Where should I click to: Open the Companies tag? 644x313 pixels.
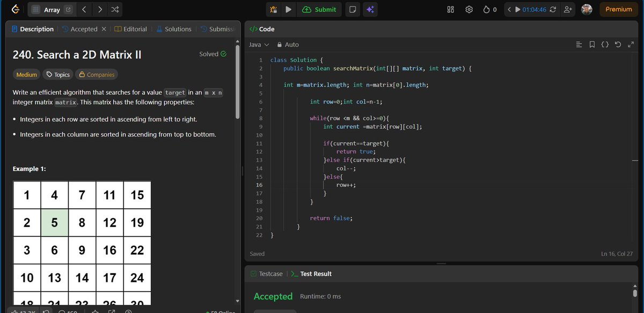tap(97, 75)
